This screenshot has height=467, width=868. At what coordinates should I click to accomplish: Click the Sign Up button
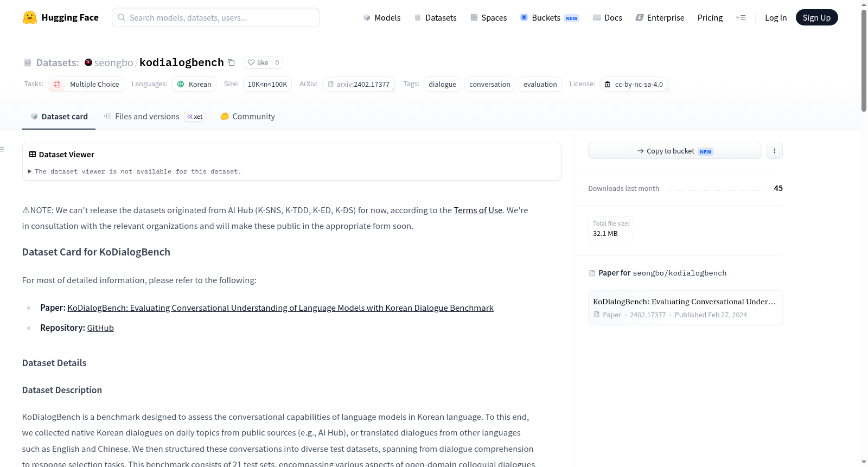[x=817, y=17]
